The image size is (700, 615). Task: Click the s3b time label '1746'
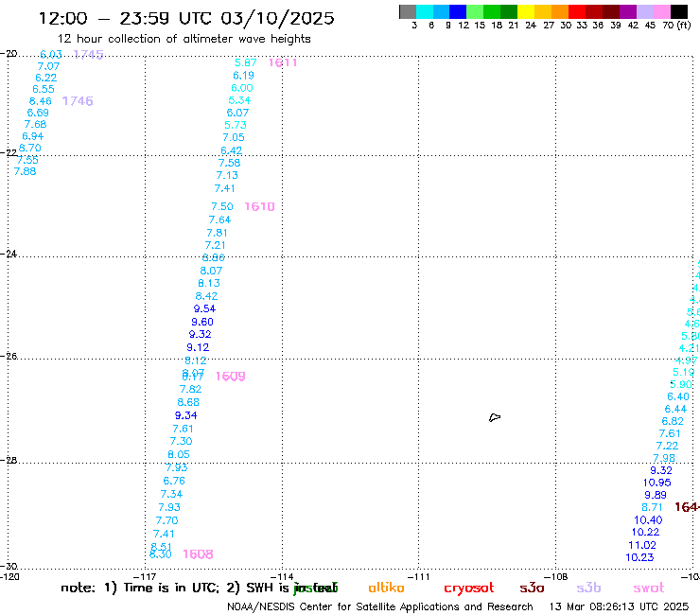(x=78, y=101)
